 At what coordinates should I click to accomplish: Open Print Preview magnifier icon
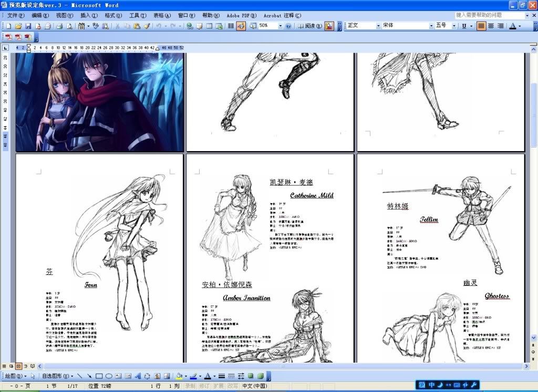[x=69, y=26]
